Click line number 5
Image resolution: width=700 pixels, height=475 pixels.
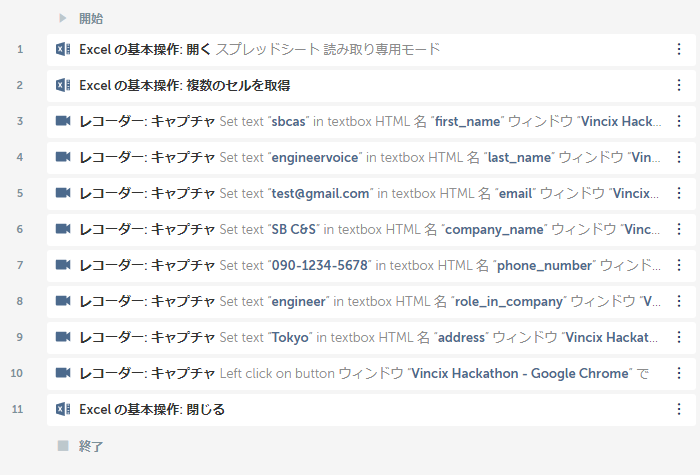[x=20, y=193]
